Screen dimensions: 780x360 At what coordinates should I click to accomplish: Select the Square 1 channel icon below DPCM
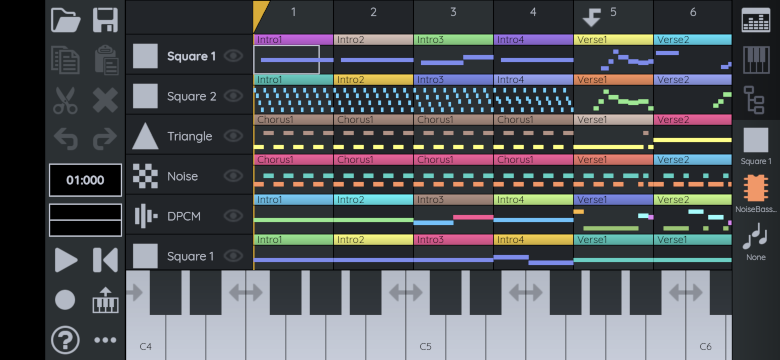point(145,256)
